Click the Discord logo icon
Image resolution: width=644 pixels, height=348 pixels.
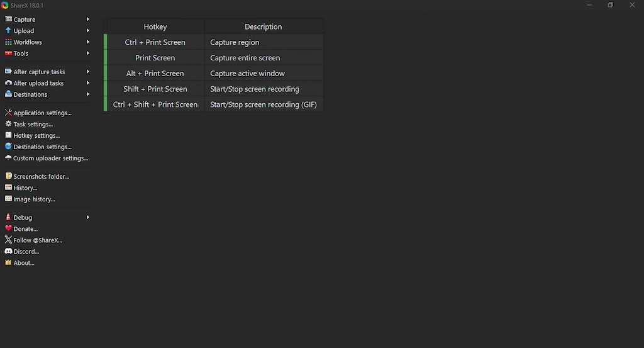pos(8,251)
